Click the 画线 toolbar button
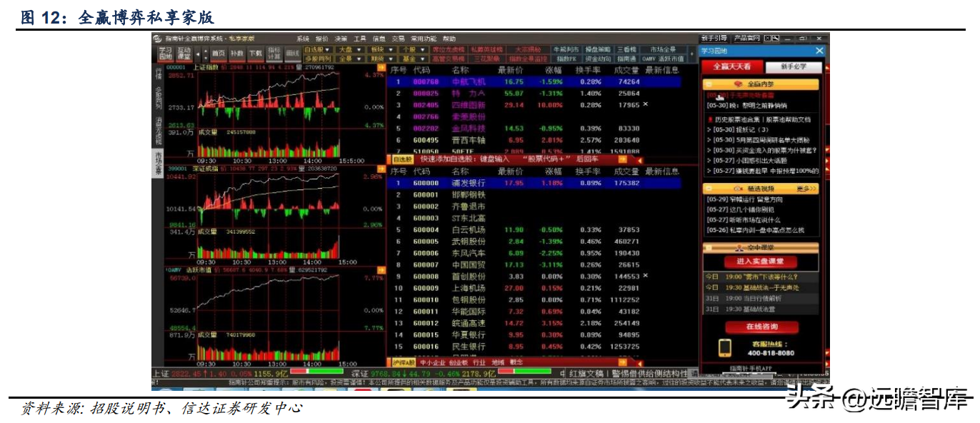 (292, 53)
